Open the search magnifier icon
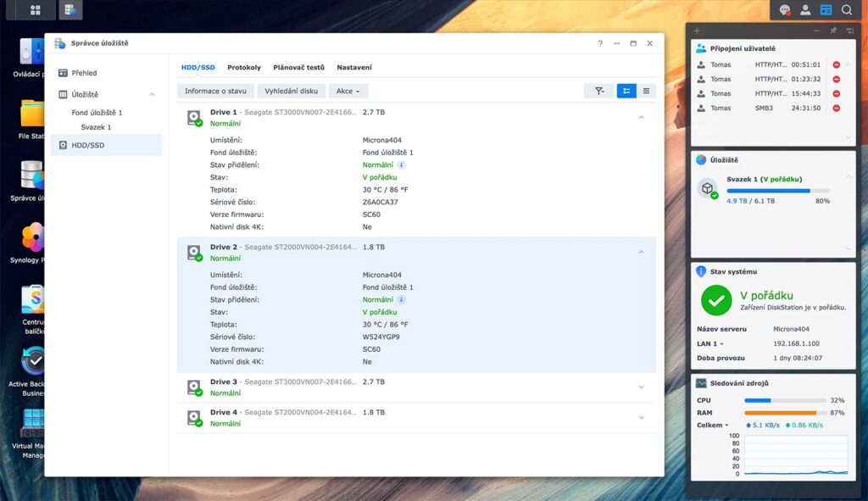The width and height of the screenshot is (868, 501). (x=847, y=10)
